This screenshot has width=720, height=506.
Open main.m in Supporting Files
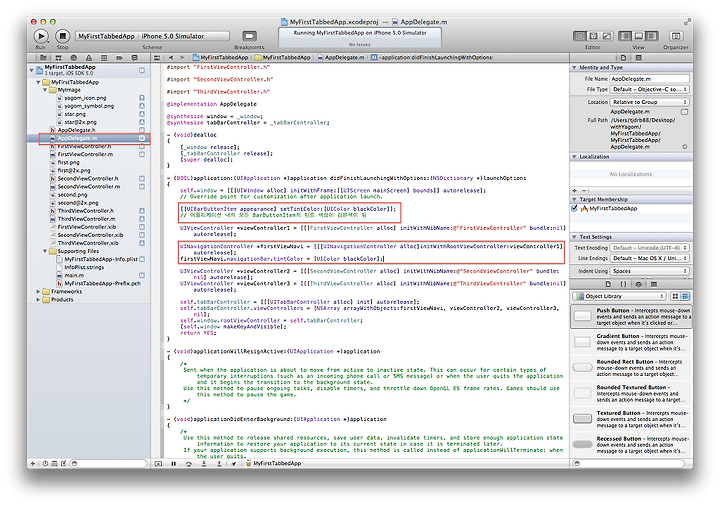click(73, 275)
